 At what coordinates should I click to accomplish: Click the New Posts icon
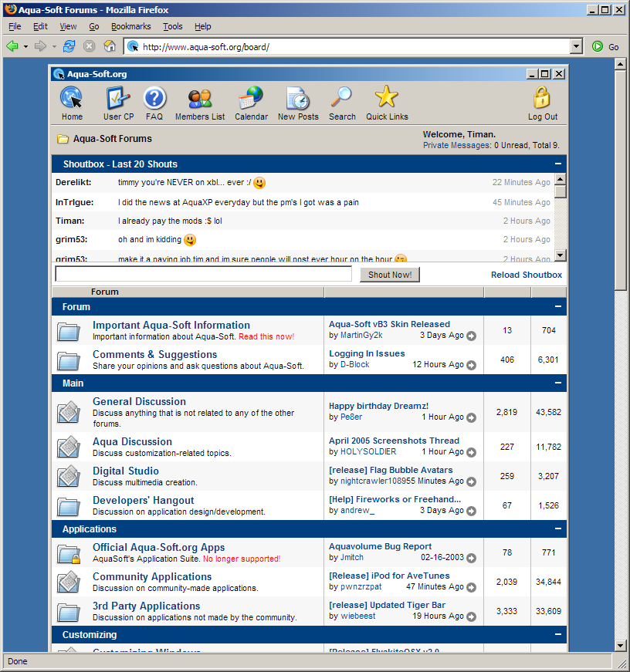coord(298,98)
